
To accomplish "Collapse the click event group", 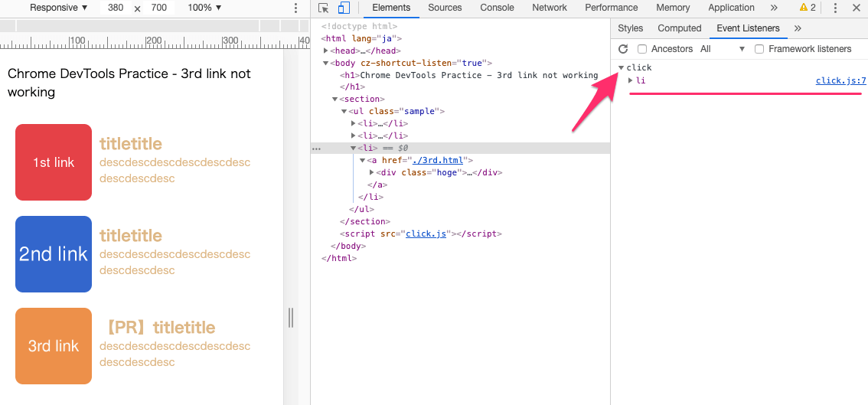I will [x=622, y=67].
